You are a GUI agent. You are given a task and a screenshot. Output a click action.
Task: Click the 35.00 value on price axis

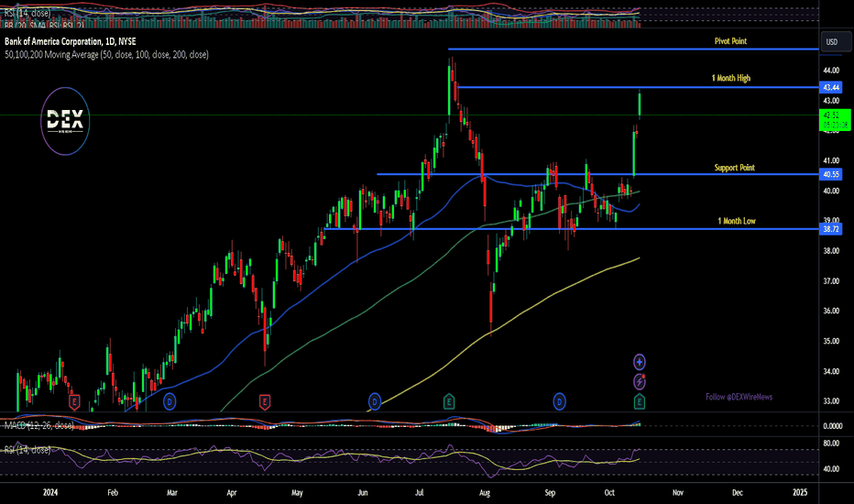(x=831, y=341)
